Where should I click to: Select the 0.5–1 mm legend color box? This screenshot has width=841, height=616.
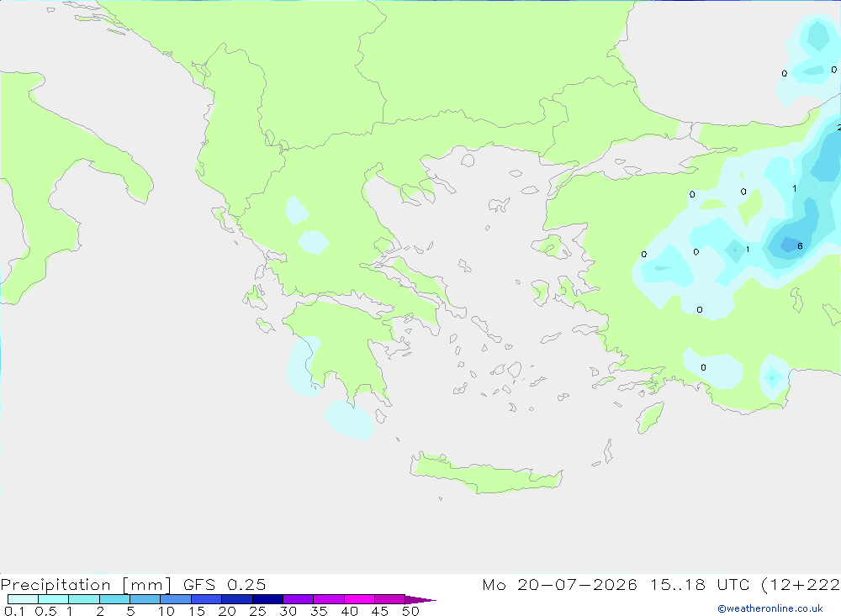point(53,599)
